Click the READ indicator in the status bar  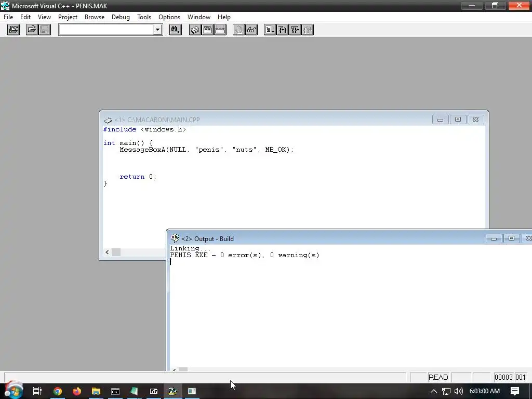tap(438, 377)
